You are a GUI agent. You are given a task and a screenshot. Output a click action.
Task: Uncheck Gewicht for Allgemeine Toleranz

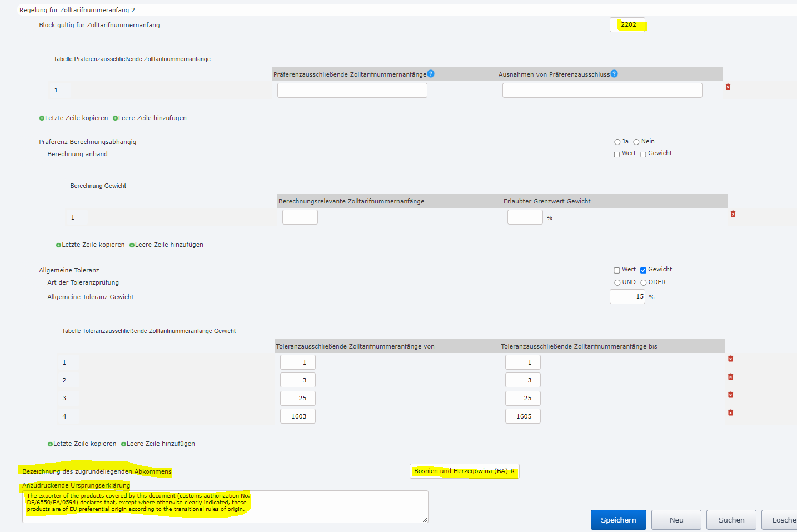click(644, 270)
